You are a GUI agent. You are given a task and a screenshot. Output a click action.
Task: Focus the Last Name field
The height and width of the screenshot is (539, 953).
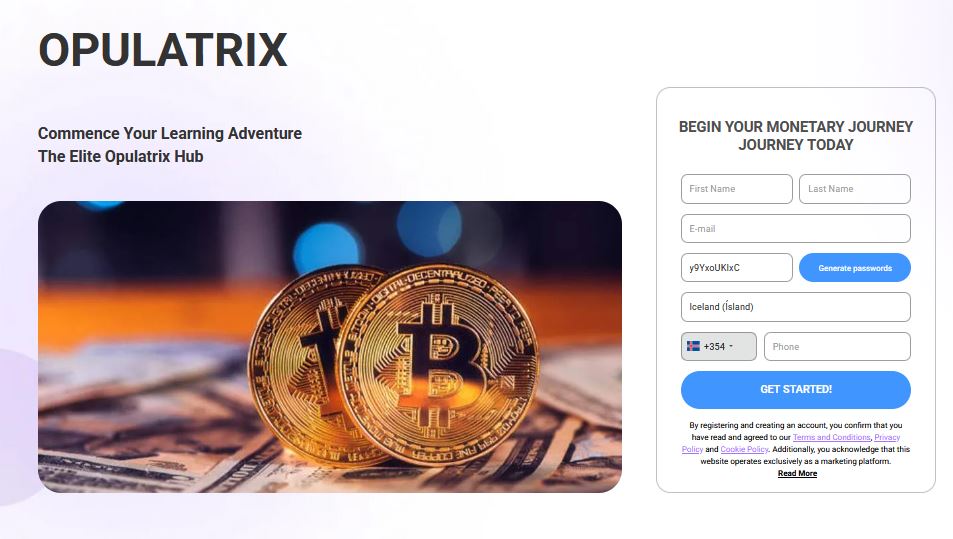click(x=855, y=189)
